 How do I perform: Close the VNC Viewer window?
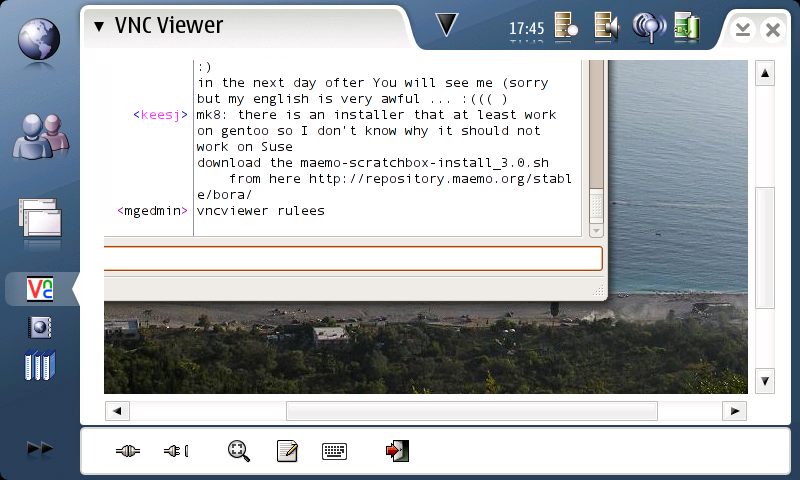[x=773, y=30]
